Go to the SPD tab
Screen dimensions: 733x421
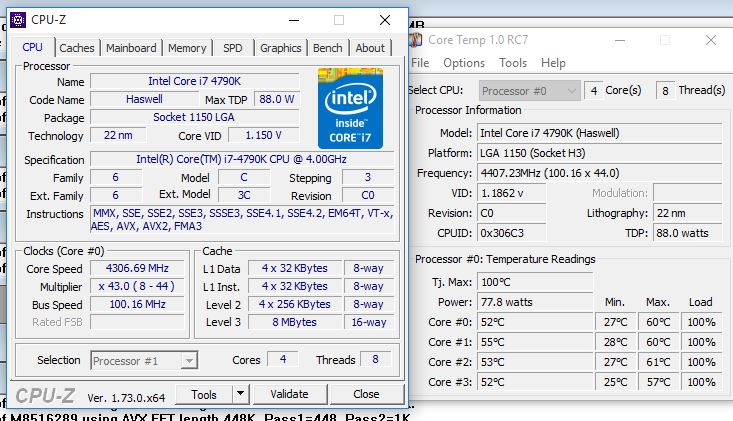tap(233, 48)
